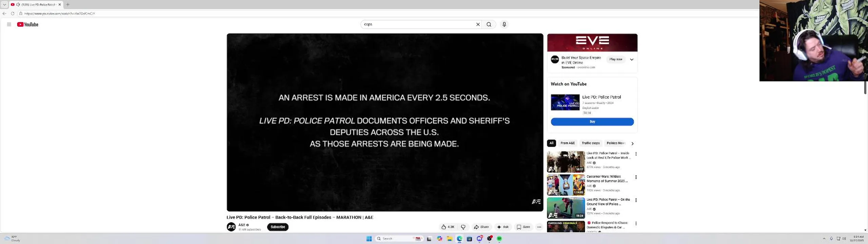
Task: Open the YouTube hamburger guide menu
Action: pyautogui.click(x=9, y=24)
